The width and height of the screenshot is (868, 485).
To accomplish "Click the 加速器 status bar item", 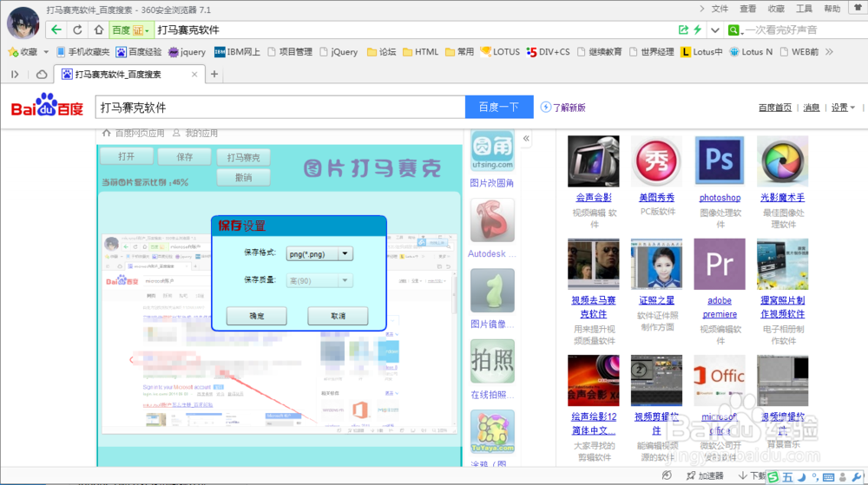I will [705, 475].
